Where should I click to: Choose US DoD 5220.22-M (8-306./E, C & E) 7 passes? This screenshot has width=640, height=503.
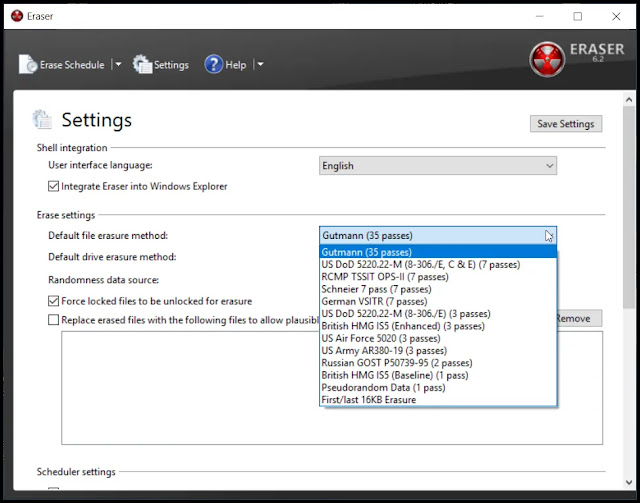(438, 265)
